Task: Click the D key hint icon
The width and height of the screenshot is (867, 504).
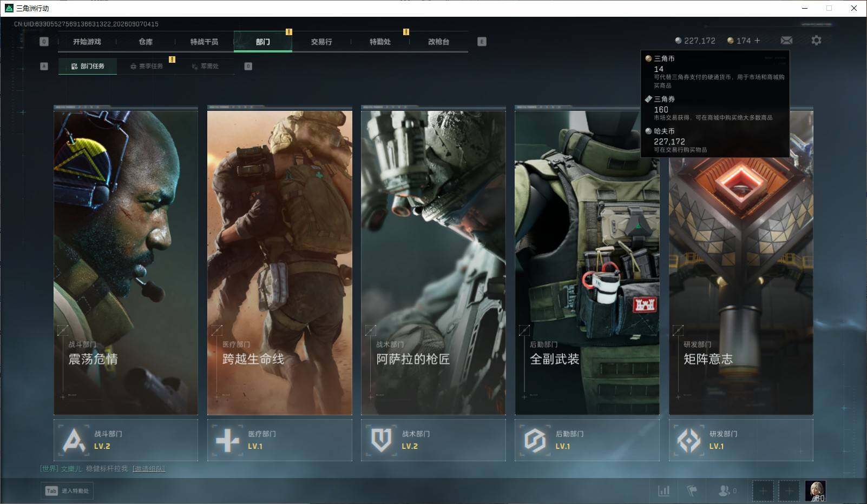Action: click(248, 66)
